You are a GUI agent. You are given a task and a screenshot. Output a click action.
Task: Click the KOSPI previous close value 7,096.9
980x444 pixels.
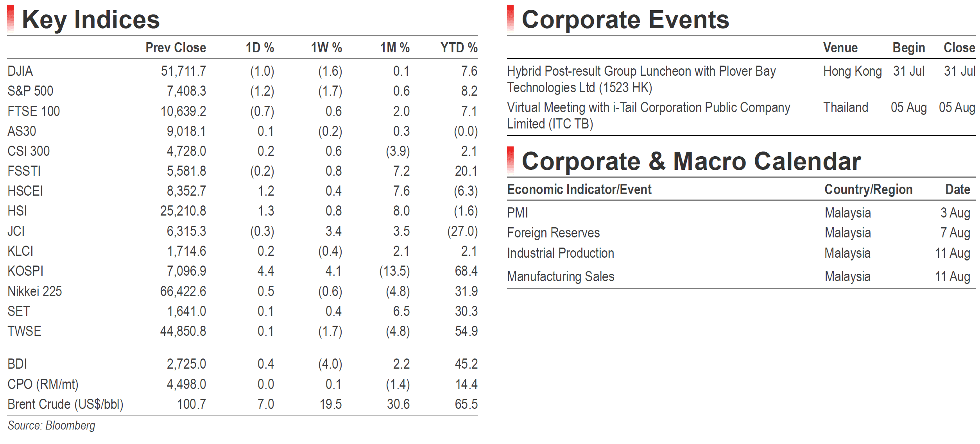tap(186, 271)
